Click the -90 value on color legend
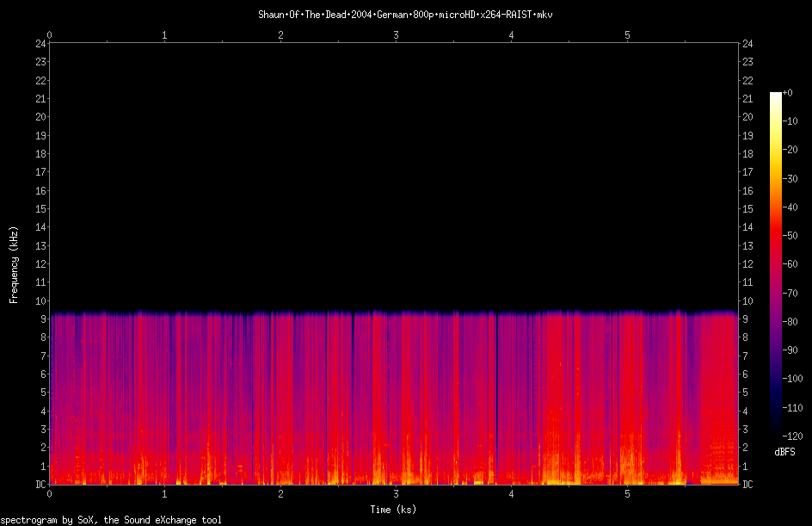Screen dimensions: 812x526 click(x=790, y=350)
